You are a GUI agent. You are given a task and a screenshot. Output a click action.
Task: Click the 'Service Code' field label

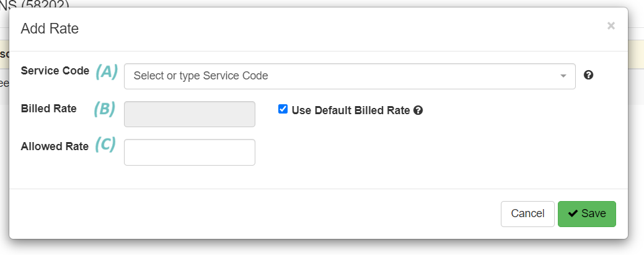point(55,71)
